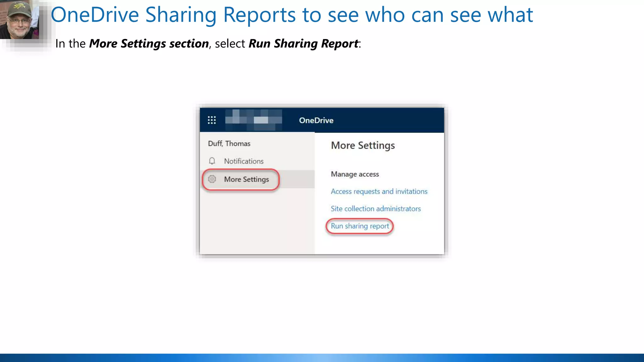Open Site collection administrators link
644x362 pixels.
point(375,209)
